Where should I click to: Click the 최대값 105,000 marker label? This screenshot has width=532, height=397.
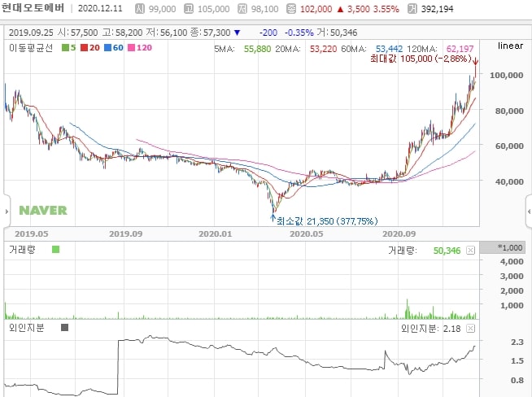pyautogui.click(x=421, y=59)
